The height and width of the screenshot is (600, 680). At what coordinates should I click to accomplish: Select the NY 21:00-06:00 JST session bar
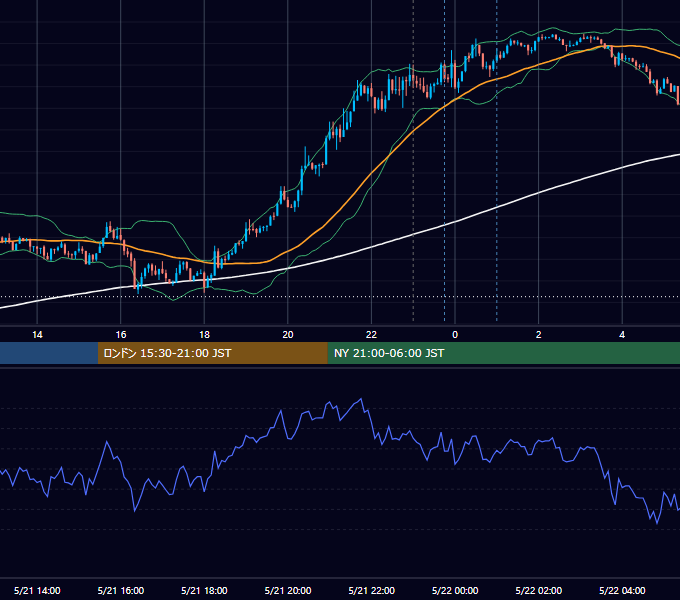coord(503,353)
